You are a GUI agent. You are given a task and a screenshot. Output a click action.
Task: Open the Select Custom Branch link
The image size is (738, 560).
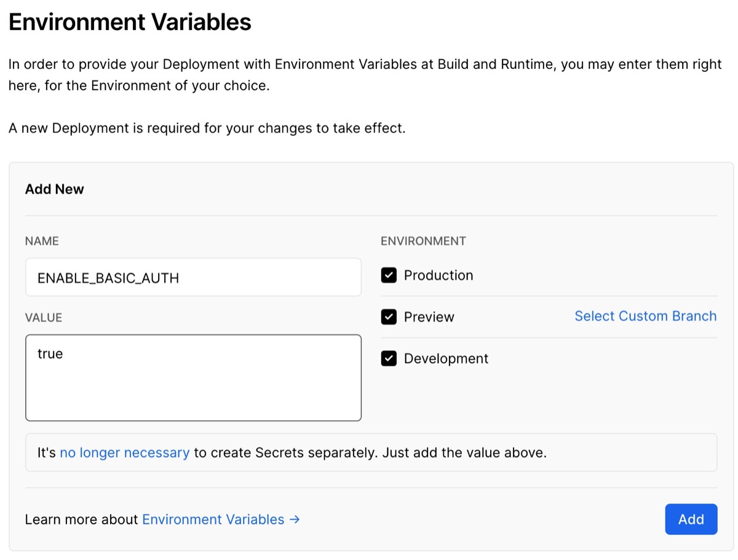645,316
